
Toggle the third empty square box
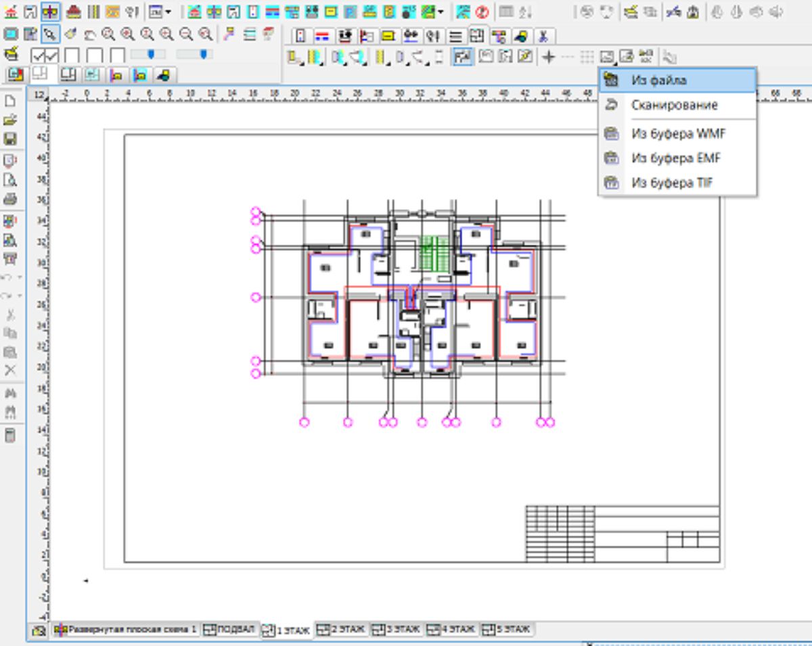click(117, 55)
